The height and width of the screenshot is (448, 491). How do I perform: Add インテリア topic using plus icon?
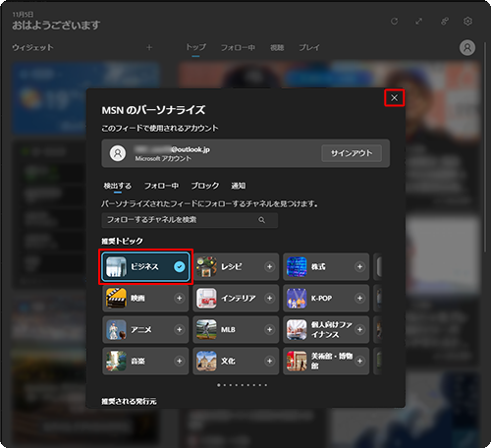[269, 299]
